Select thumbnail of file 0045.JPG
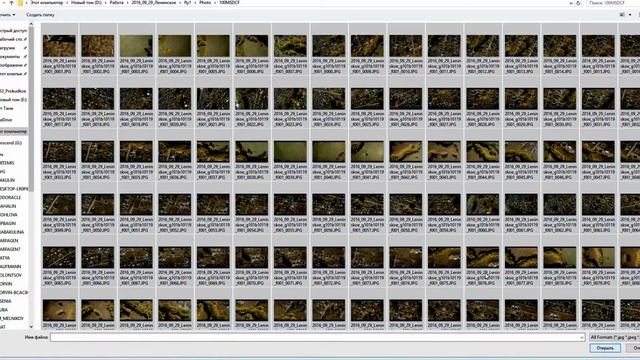Image resolution: width=640 pixels, height=360 pixels. point(521,152)
